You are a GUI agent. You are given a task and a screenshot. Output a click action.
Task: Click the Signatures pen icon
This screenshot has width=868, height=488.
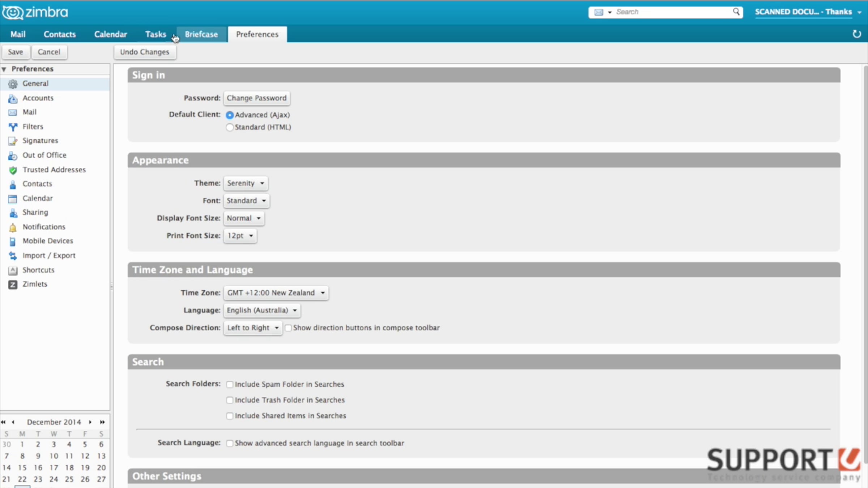13,141
